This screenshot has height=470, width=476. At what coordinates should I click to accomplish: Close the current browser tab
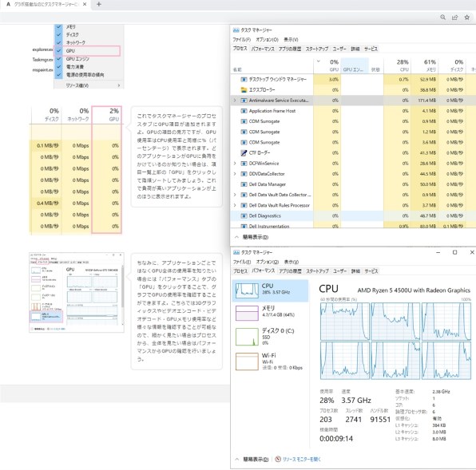tap(85, 4)
